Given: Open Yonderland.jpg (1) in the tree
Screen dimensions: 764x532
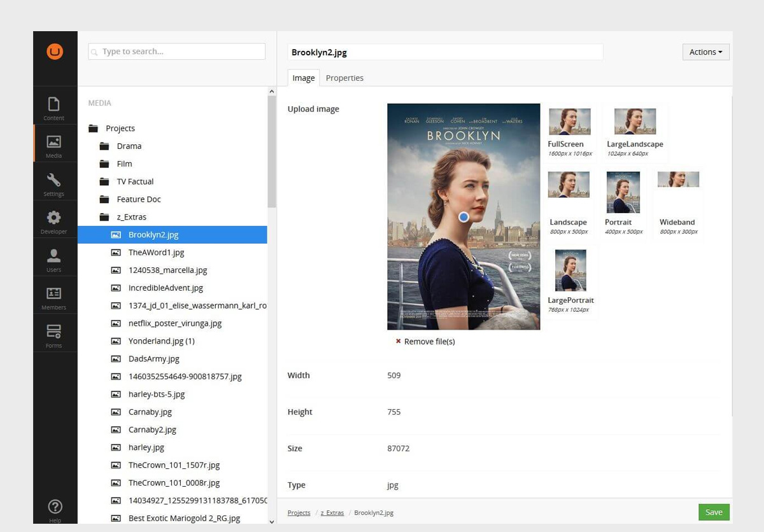Looking at the screenshot, I should (x=161, y=341).
